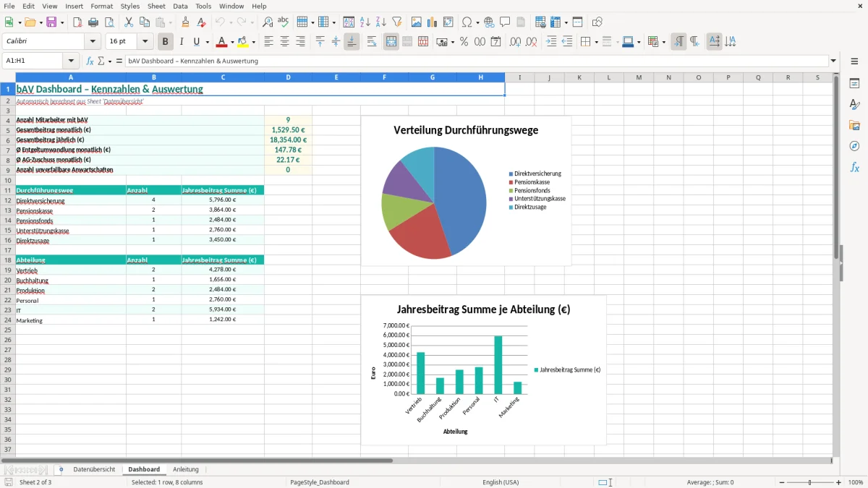Open the Format menu

101,6
